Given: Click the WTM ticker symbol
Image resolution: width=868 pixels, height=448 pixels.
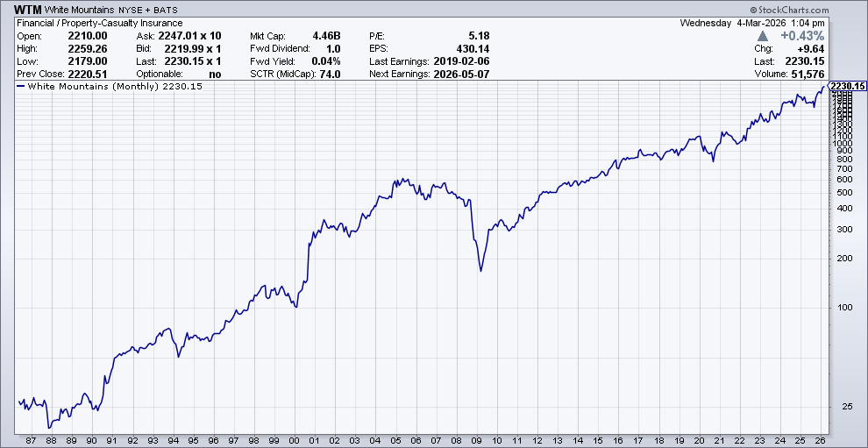Looking at the screenshot, I should [x=28, y=10].
